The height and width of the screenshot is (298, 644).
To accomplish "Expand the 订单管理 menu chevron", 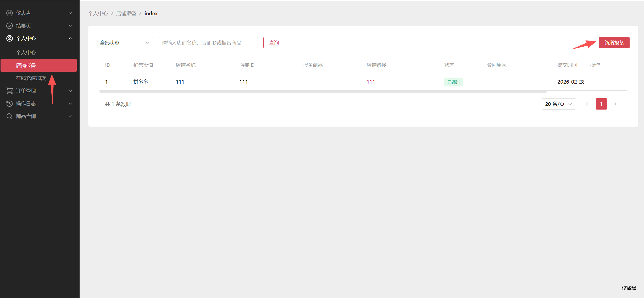I will tap(70, 91).
